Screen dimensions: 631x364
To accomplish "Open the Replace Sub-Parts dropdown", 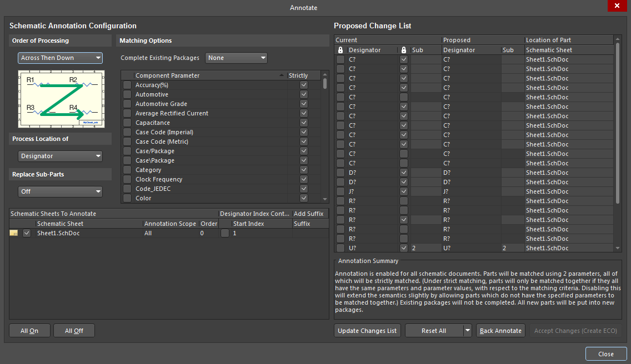I will [x=60, y=191].
